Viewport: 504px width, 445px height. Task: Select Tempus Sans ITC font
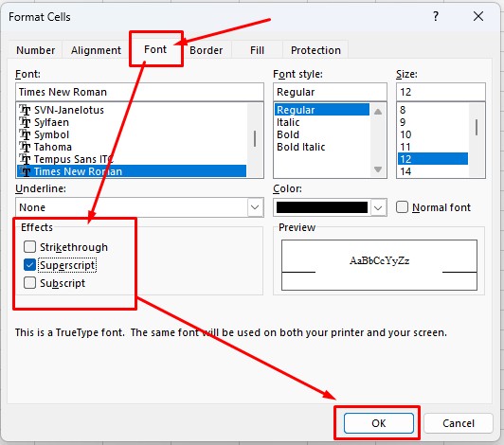point(132,159)
